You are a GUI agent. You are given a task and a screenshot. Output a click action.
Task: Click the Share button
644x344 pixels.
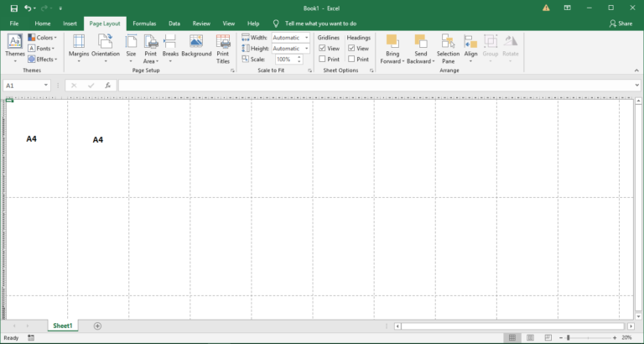621,23
